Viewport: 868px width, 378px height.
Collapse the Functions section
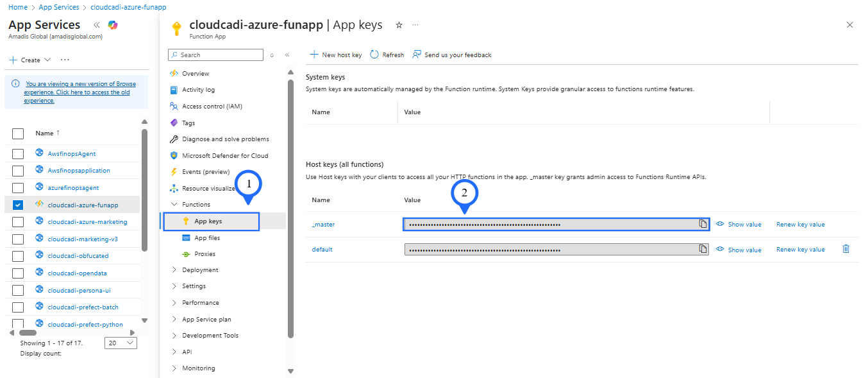[174, 204]
